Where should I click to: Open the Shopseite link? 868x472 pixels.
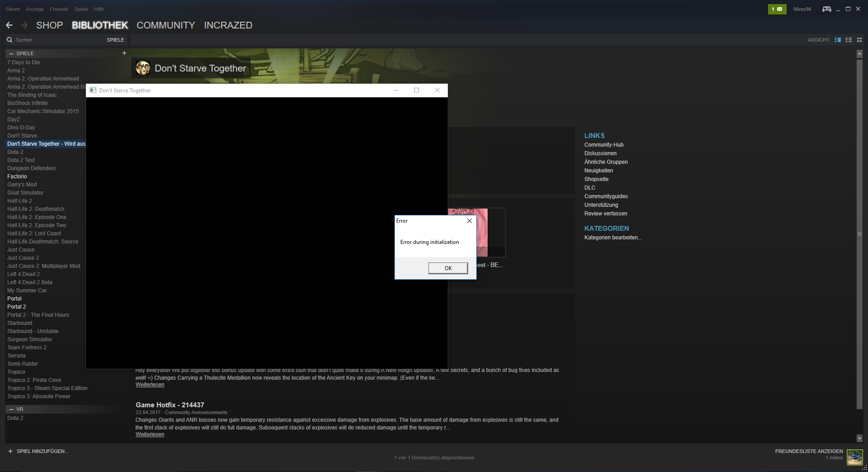click(x=596, y=179)
